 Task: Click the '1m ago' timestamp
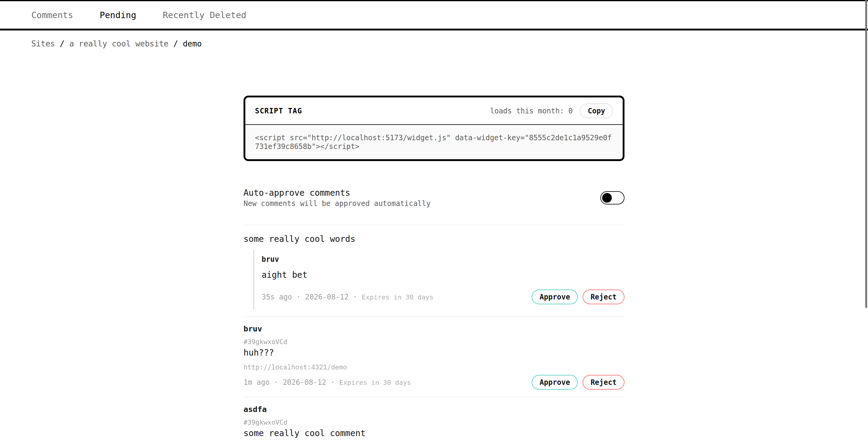[x=256, y=382]
